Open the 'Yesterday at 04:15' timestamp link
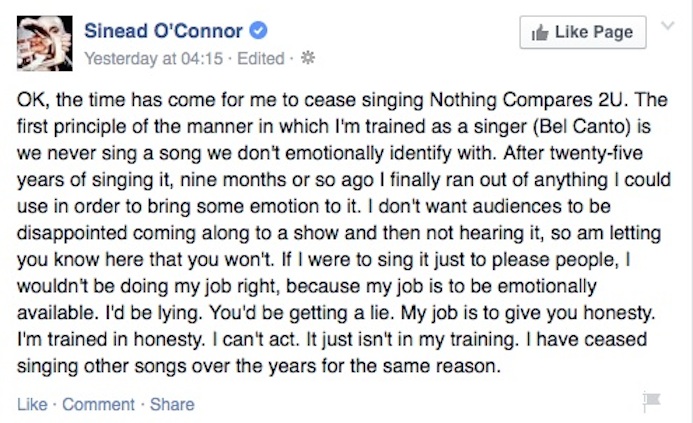Image resolution: width=693 pixels, height=423 pixels. pyautogui.click(x=150, y=59)
